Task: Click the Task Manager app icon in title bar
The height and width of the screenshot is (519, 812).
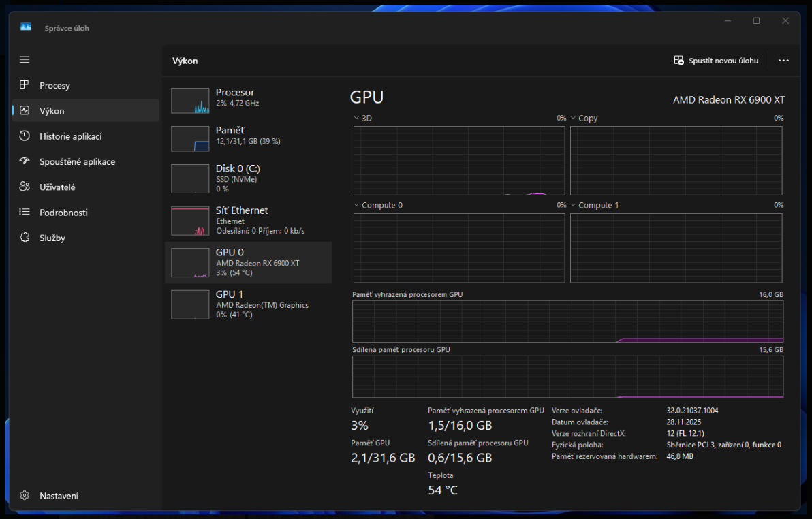Action: point(26,27)
